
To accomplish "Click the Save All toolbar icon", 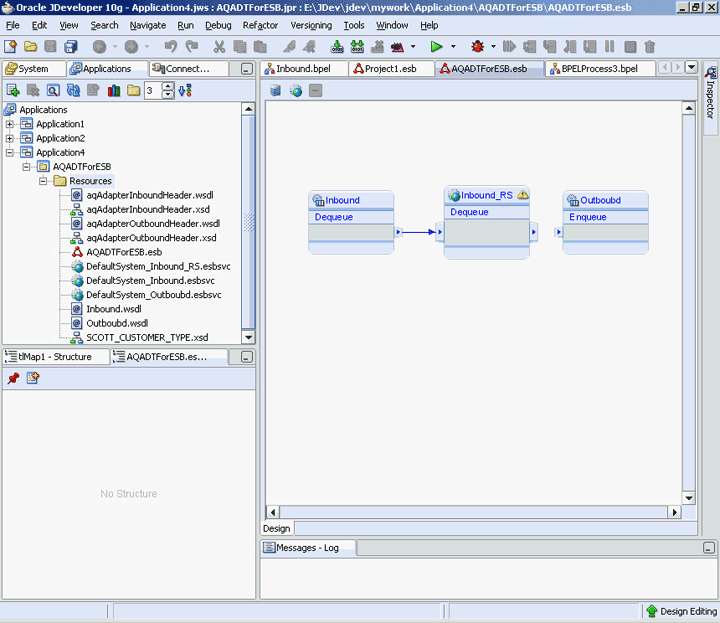I will click(x=72, y=47).
